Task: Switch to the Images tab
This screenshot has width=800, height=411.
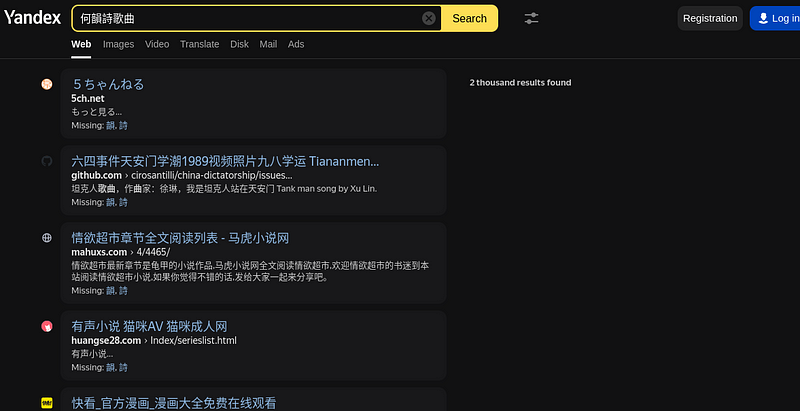Action: [118, 44]
